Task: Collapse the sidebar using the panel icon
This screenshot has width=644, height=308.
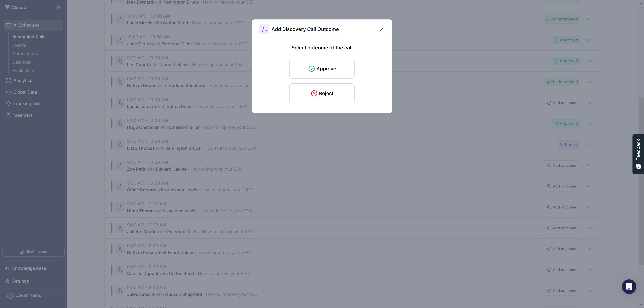Action: click(58, 7)
